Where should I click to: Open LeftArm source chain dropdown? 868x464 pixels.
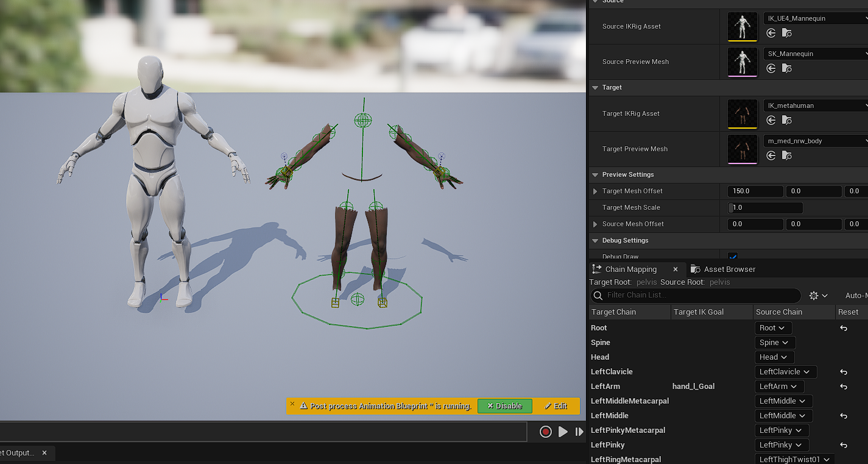click(x=779, y=387)
